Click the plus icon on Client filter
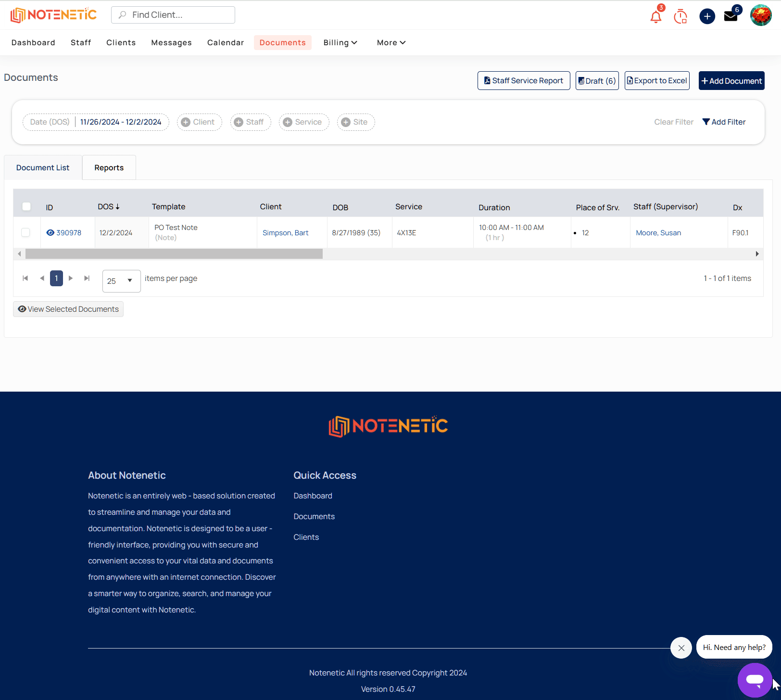This screenshot has width=781, height=700. [186, 122]
